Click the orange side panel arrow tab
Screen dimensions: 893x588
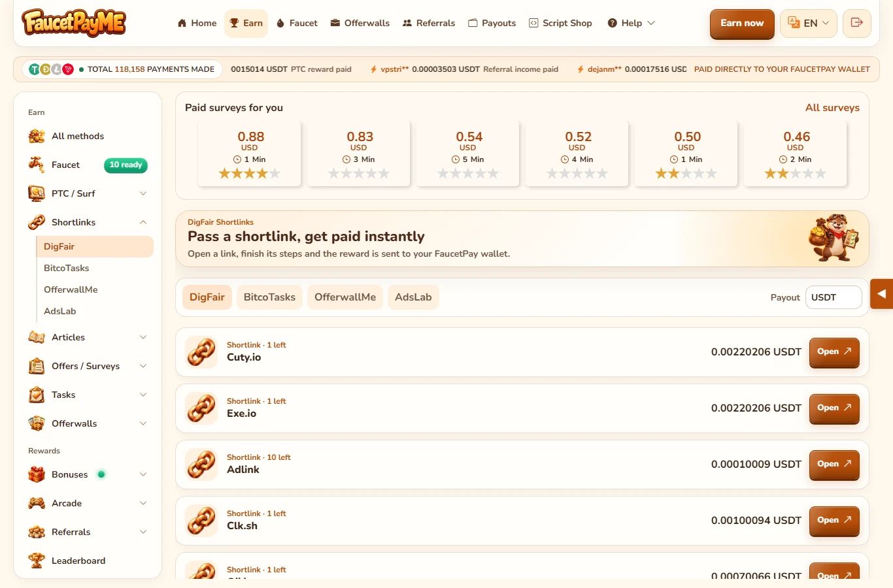[x=881, y=294]
